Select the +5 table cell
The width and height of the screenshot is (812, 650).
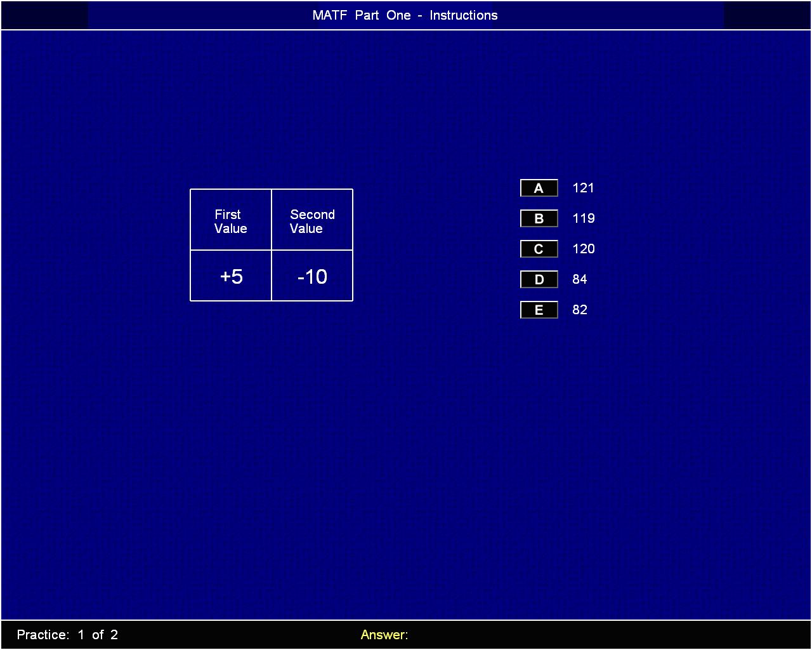(231, 277)
